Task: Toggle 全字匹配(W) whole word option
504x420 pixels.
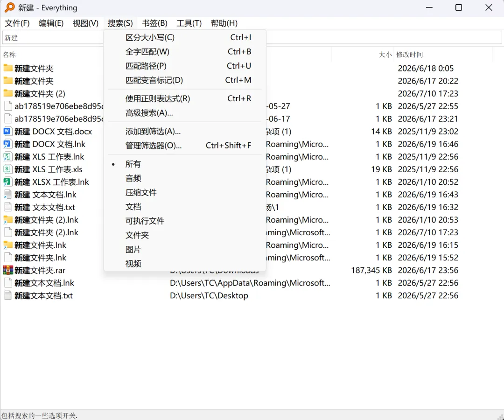Action: coord(185,52)
